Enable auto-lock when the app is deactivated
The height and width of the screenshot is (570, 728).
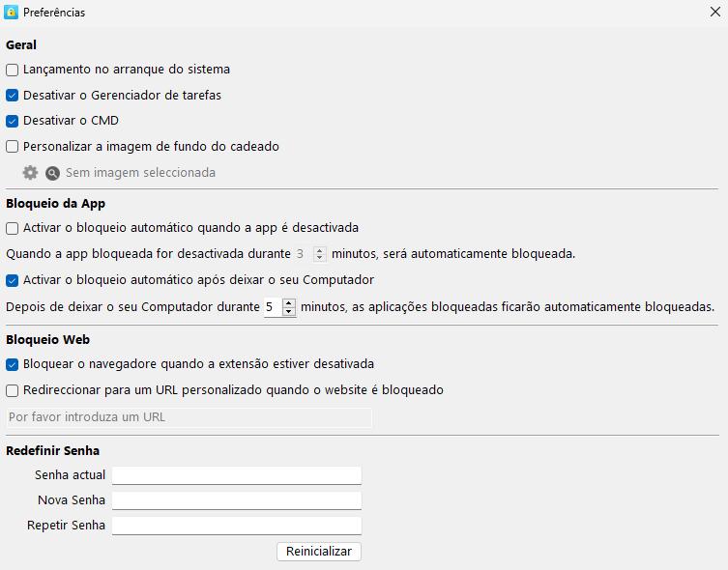(x=13, y=228)
